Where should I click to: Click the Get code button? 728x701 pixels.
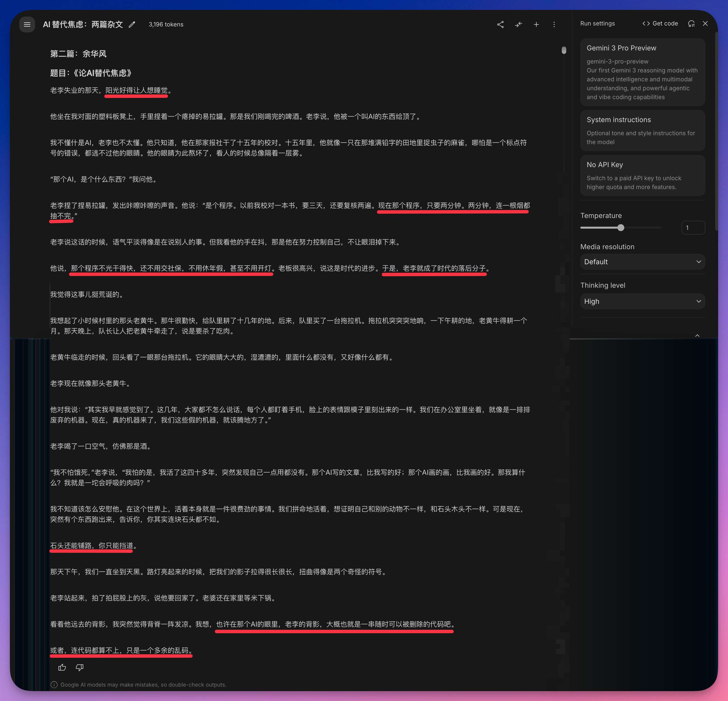point(660,23)
